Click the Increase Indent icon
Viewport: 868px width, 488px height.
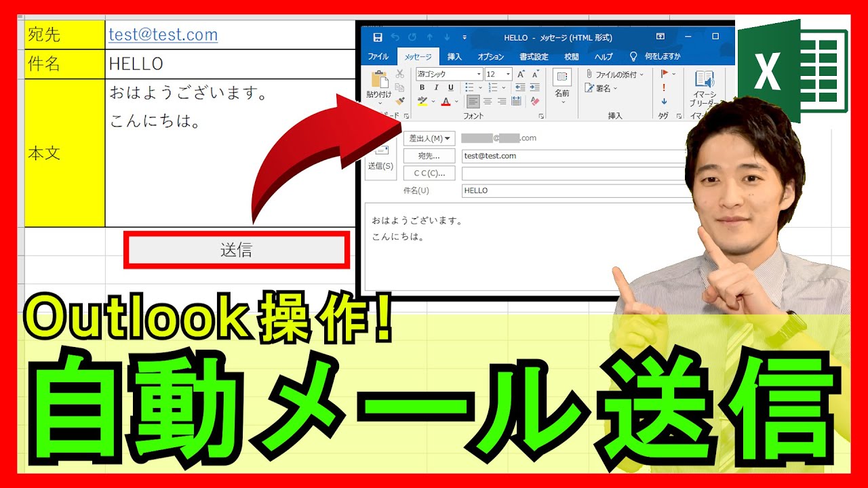point(535,87)
